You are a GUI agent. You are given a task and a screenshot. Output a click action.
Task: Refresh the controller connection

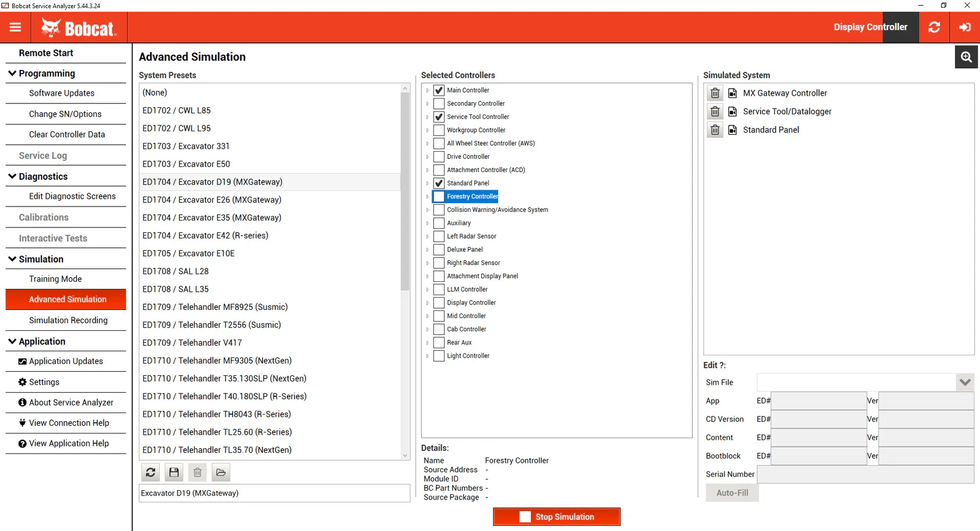935,27
